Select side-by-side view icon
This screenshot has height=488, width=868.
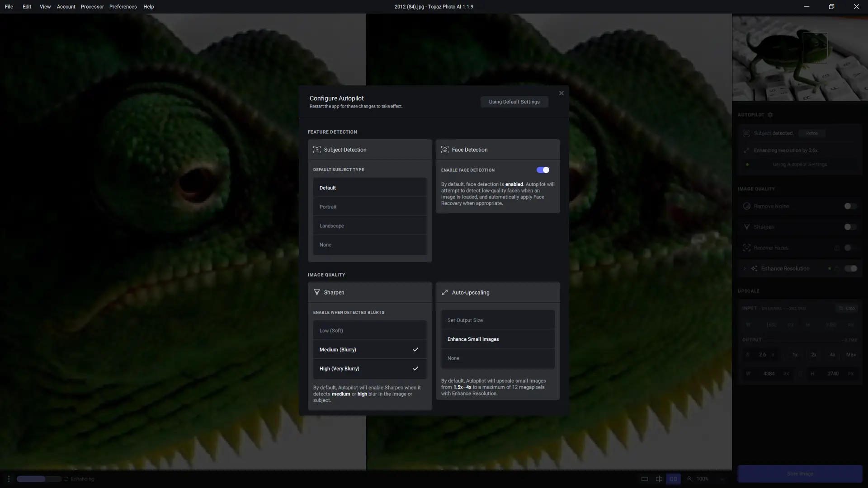click(674, 479)
